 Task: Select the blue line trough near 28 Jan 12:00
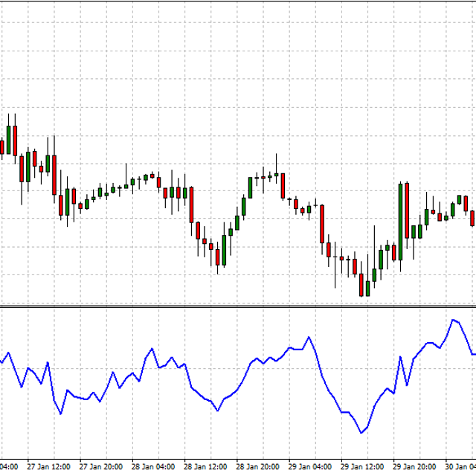218,410
